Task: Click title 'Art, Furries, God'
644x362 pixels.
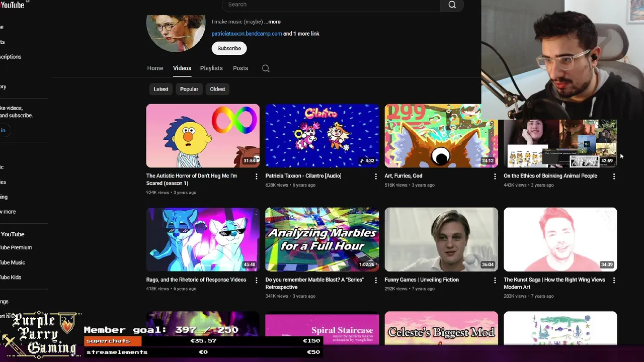Action: pos(404,176)
